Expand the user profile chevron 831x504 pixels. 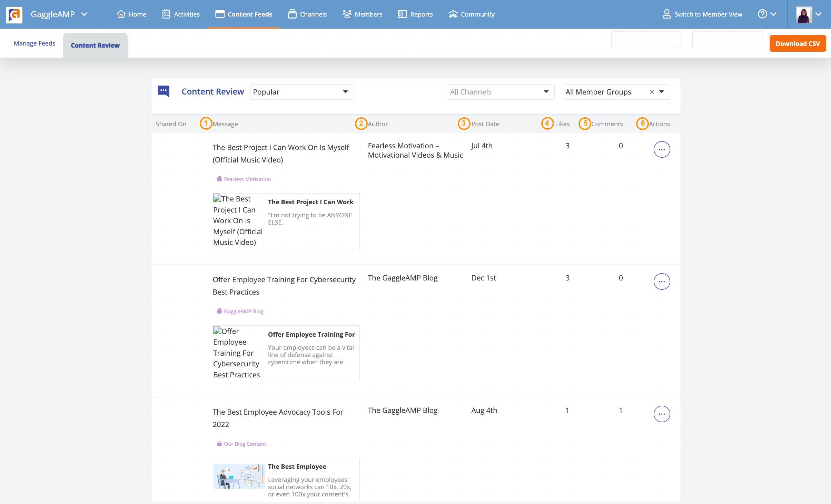click(819, 14)
